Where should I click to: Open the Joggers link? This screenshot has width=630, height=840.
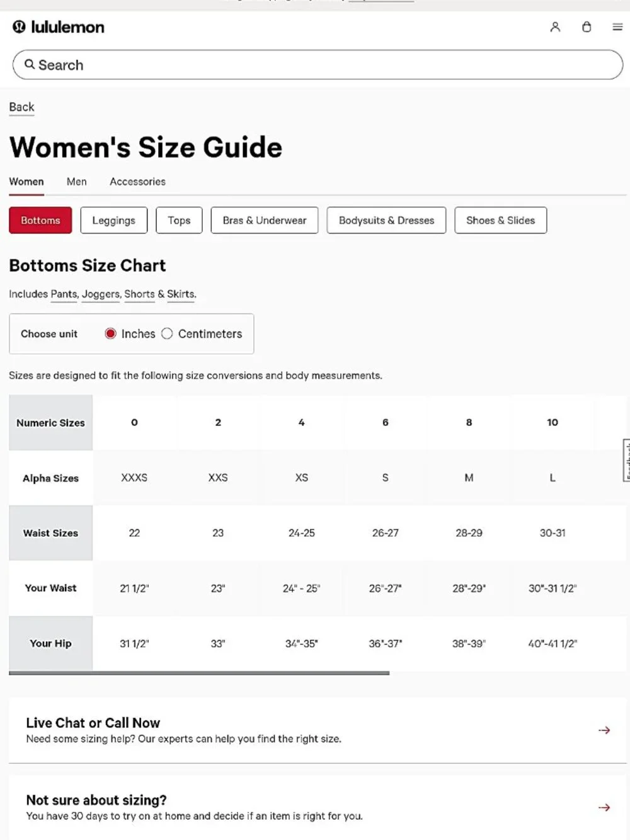[x=101, y=294]
